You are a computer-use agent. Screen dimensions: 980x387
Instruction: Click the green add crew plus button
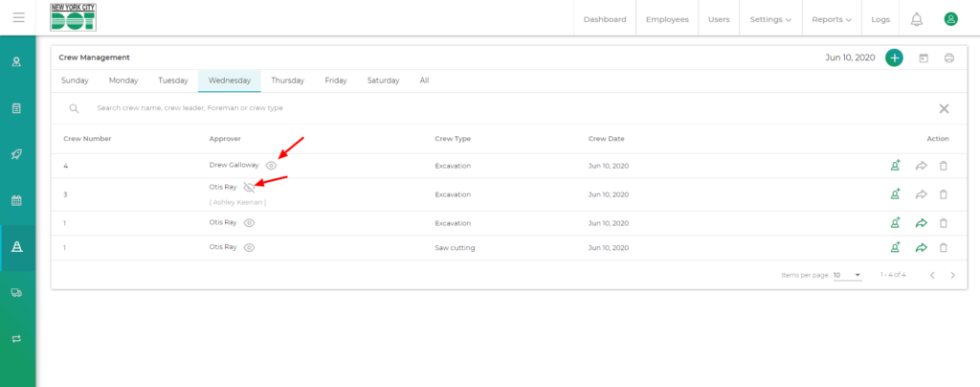point(894,57)
